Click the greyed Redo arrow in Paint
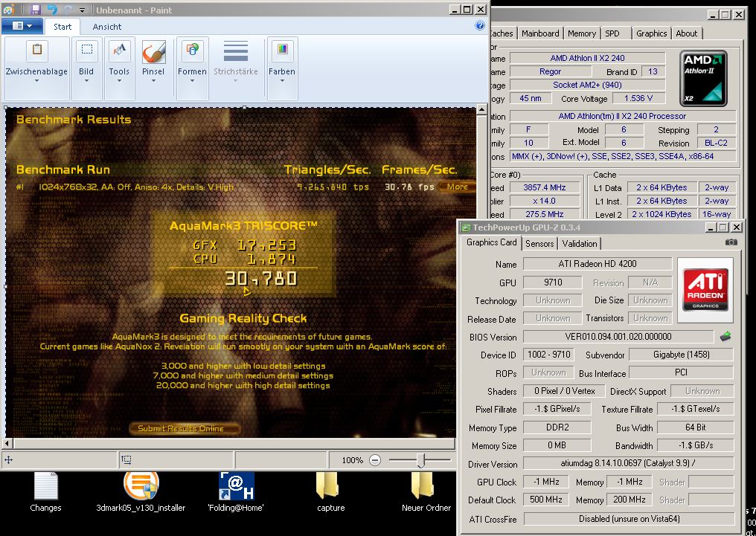Image resolution: width=756 pixels, height=536 pixels. pyautogui.click(x=68, y=10)
